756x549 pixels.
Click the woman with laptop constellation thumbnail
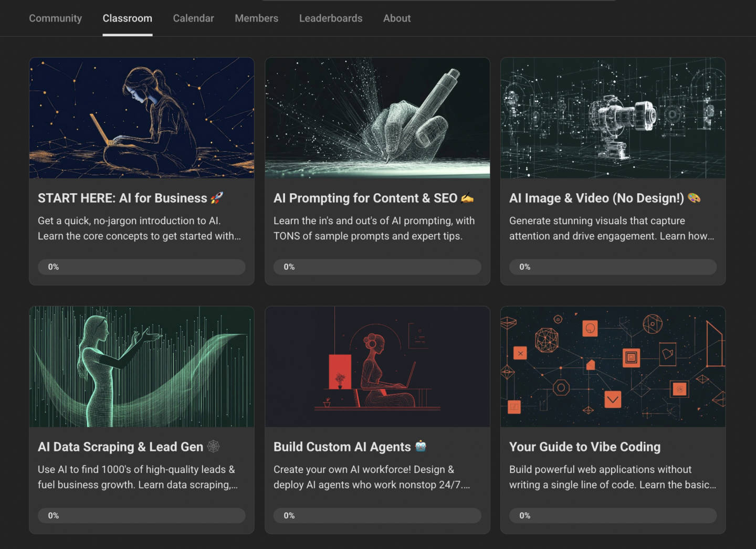click(142, 118)
